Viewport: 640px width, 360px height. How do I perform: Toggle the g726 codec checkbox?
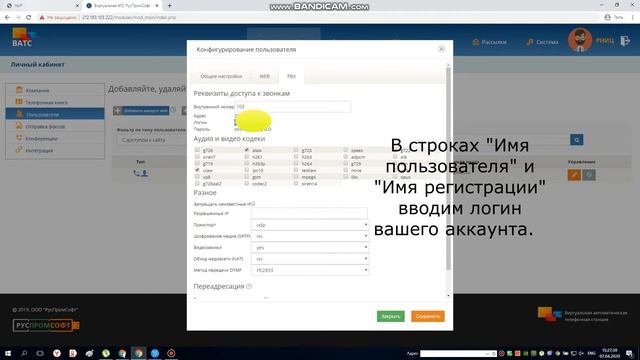198,150
